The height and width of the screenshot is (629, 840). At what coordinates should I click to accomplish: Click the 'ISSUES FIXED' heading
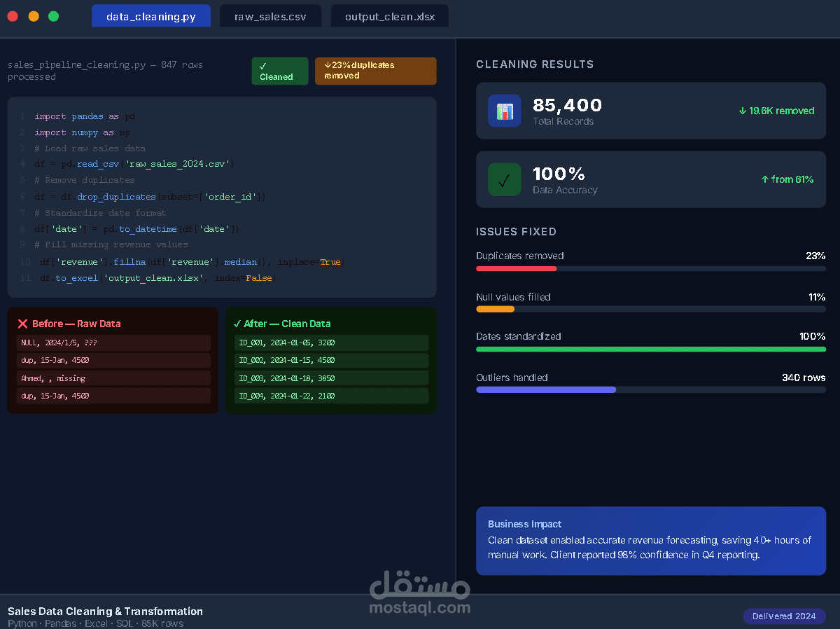pos(517,232)
